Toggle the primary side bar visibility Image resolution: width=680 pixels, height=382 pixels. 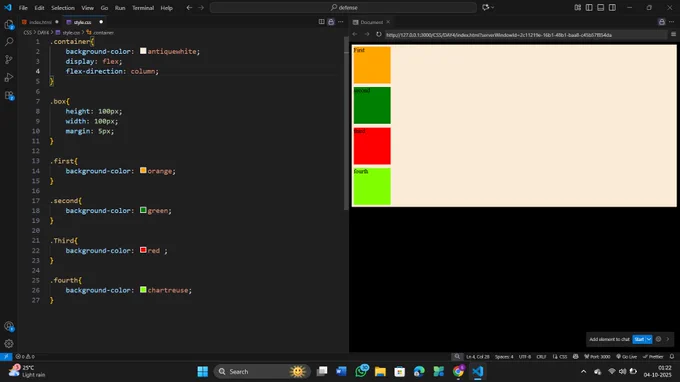[x=589, y=7]
